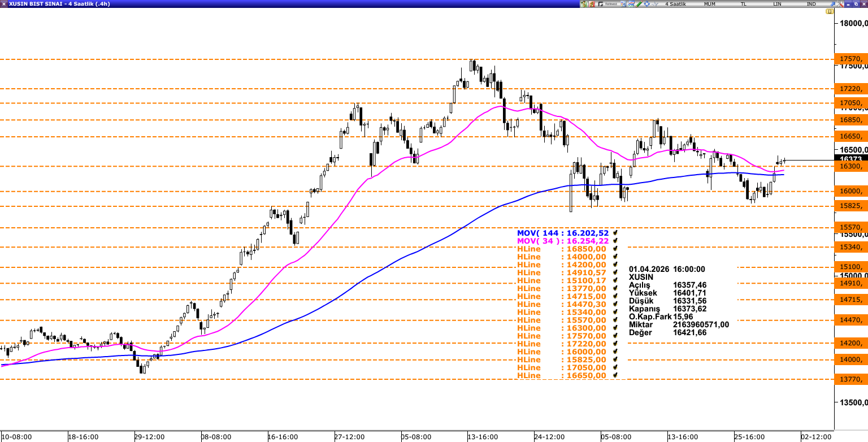Viewport: 868px width, 442px height.
Task: Open the 4 Saatlik period dropdown
Action: (x=675, y=4)
